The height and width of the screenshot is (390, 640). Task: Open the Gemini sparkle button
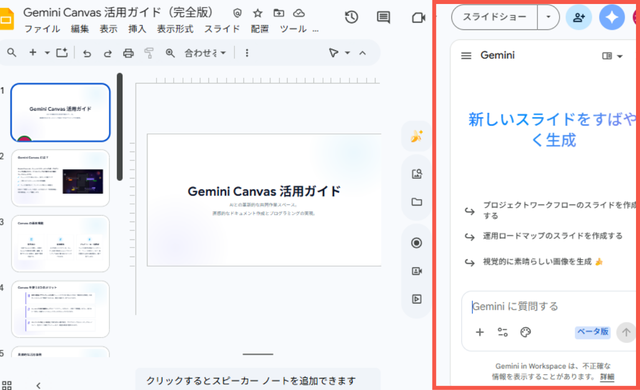tap(612, 17)
